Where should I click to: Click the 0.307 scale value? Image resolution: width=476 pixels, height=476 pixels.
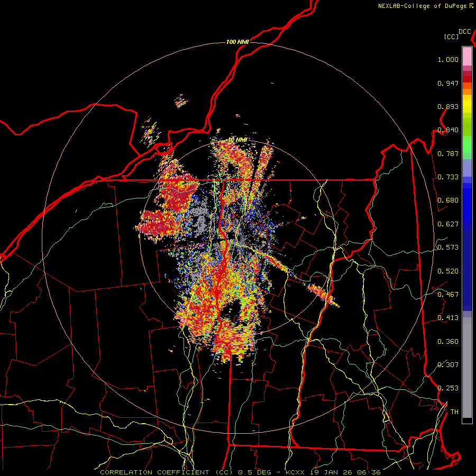click(x=448, y=364)
